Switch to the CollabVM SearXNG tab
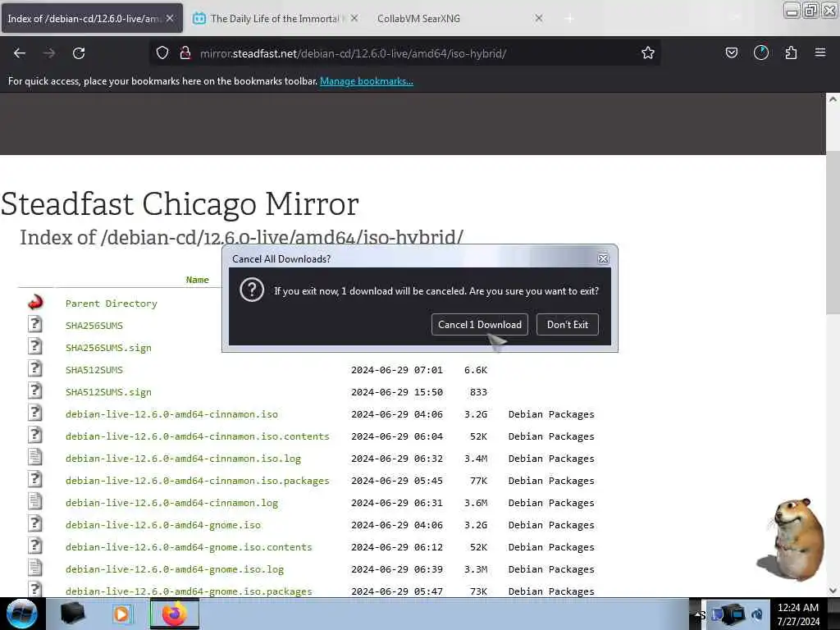Screen dimensions: 840x630 point(458,18)
